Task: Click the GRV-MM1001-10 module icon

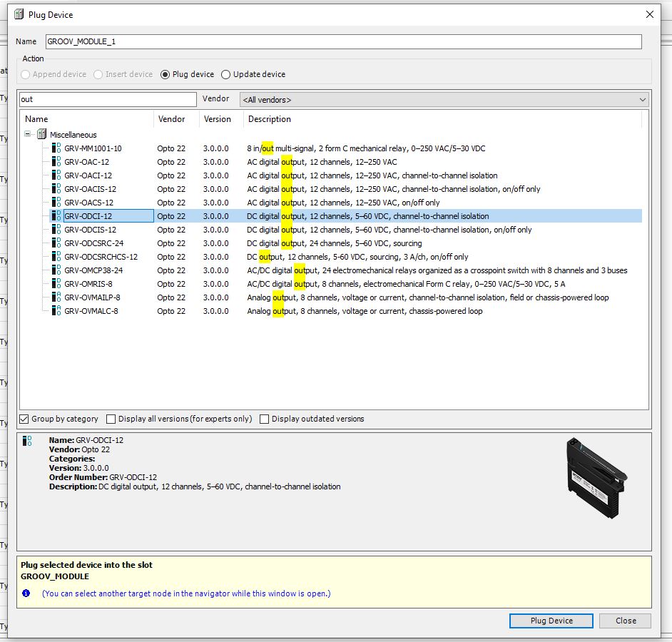Action: point(56,148)
